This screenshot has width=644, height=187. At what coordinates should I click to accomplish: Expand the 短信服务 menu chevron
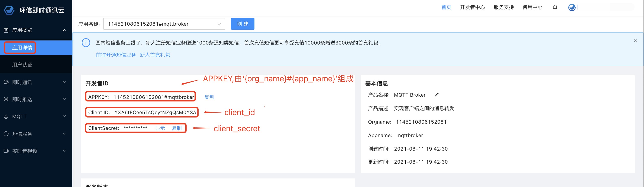click(x=64, y=134)
